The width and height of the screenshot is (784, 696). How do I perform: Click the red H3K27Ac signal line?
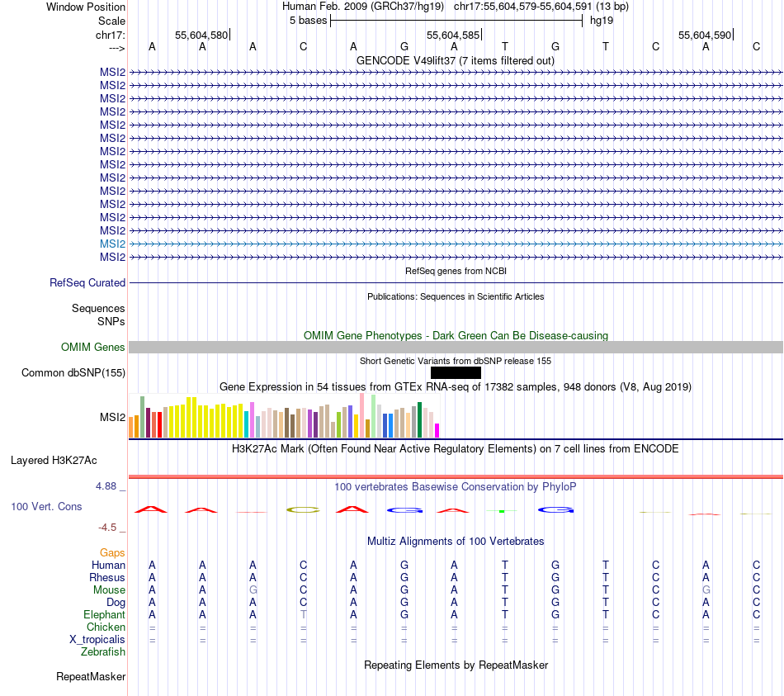coord(456,477)
